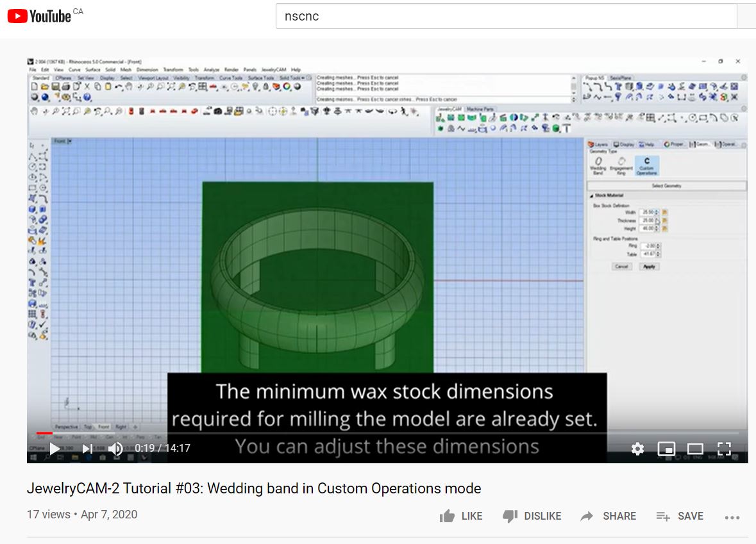Dislike the video
The width and height of the screenshot is (756, 544).
tap(532, 516)
